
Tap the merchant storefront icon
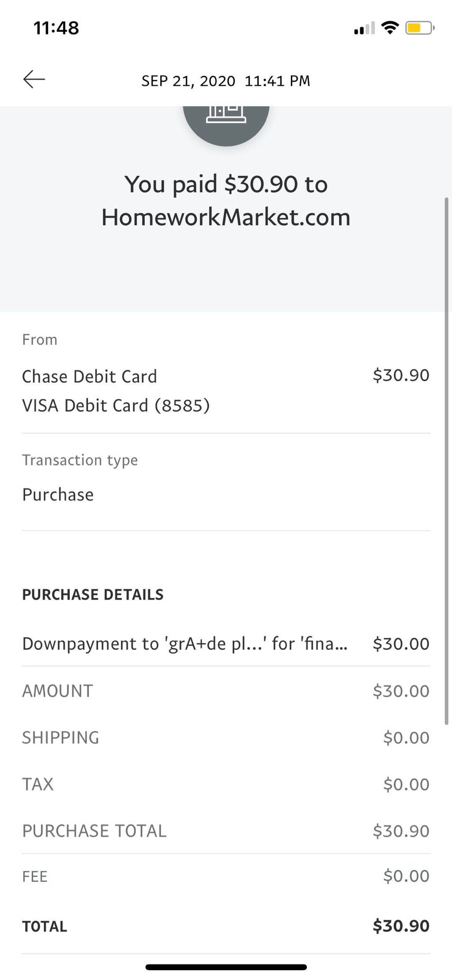[x=226, y=125]
